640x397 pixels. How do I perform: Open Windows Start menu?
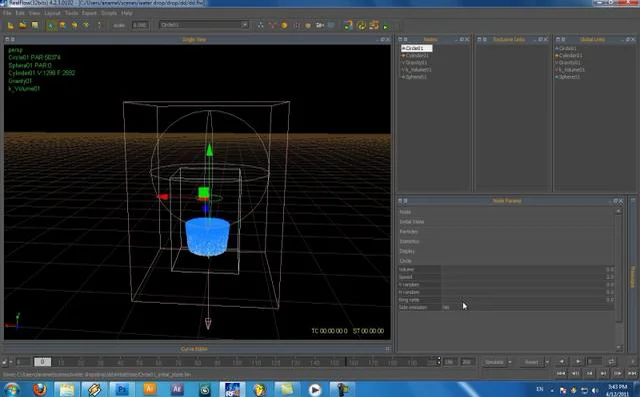(12, 390)
